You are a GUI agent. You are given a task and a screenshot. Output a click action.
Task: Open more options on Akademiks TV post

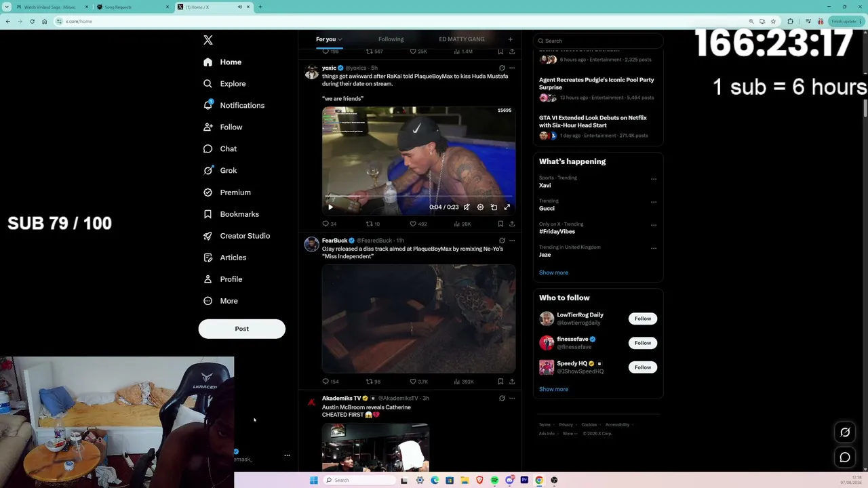click(512, 398)
